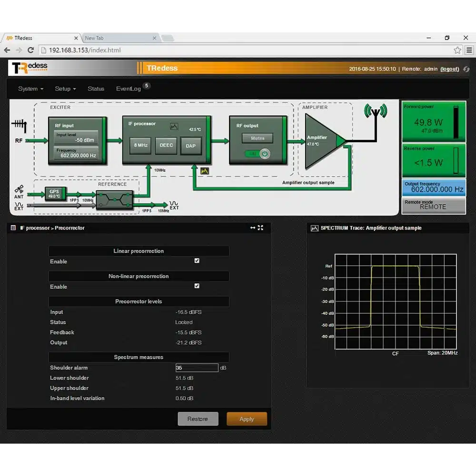Viewport: 476px width, 476px height.
Task: Click the refresh icon next to logout
Action: click(x=466, y=69)
